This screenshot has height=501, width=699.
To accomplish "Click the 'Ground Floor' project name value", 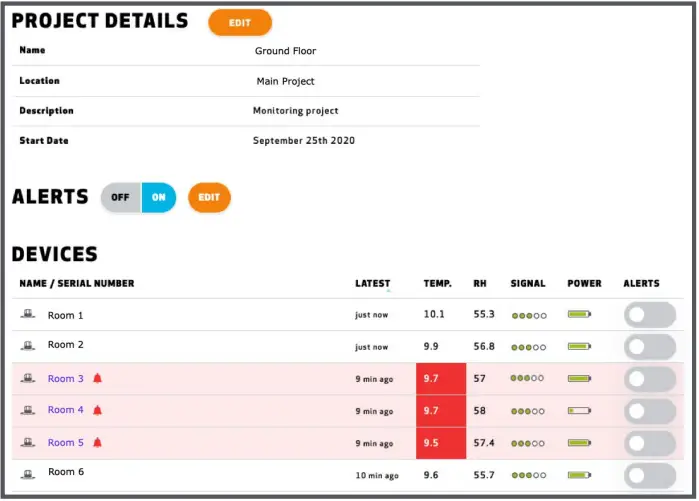I will 285,51.
